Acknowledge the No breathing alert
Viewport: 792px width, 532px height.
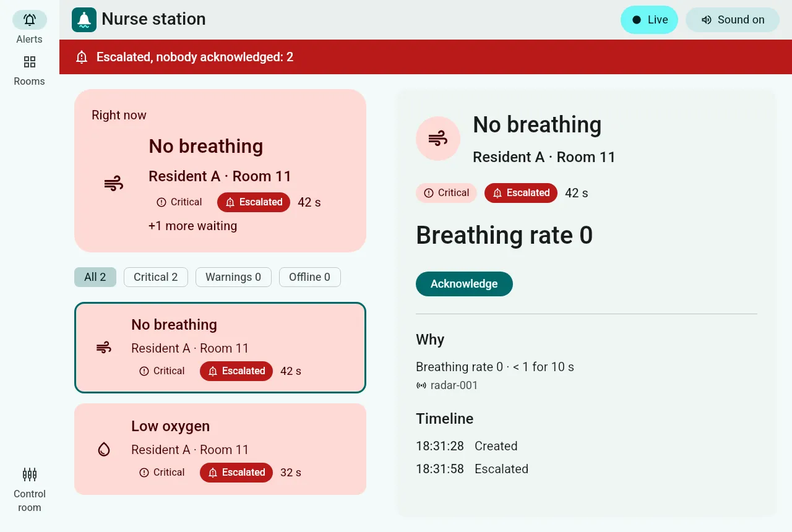pyautogui.click(x=464, y=284)
